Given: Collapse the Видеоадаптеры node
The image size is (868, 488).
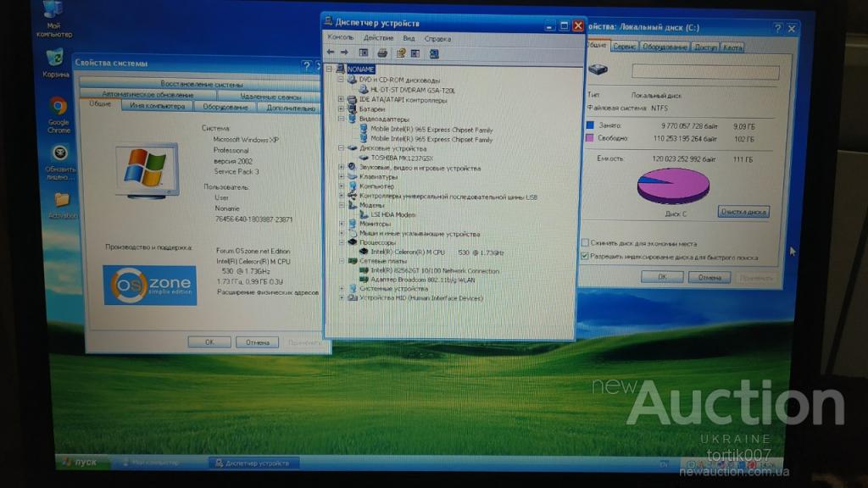Looking at the screenshot, I should [x=341, y=119].
